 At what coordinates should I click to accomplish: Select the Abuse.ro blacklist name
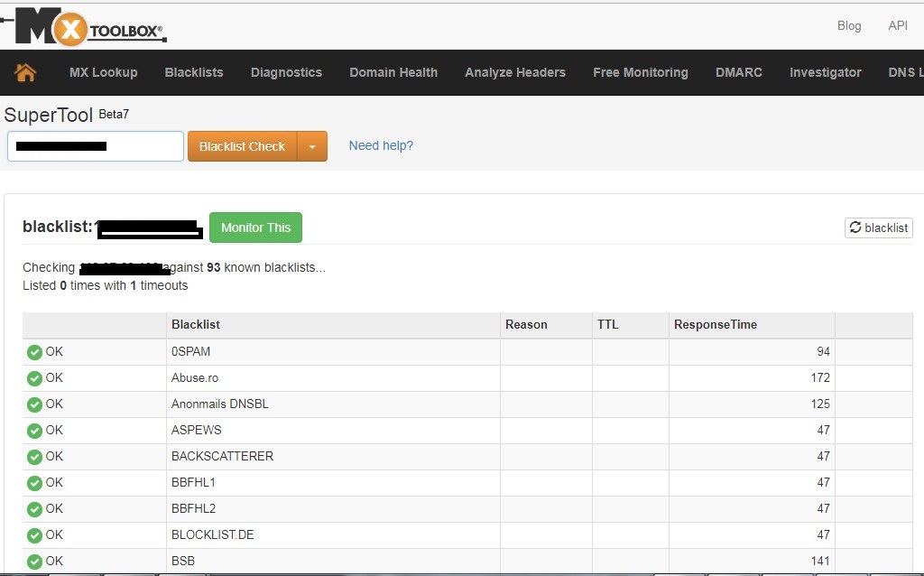pyautogui.click(x=195, y=378)
